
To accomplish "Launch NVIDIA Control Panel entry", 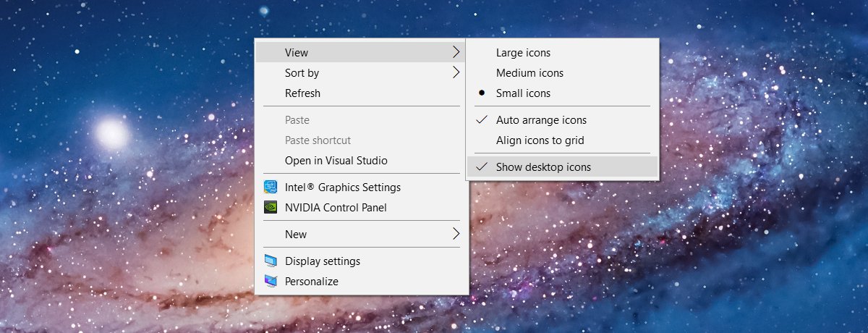I will 362,207.
